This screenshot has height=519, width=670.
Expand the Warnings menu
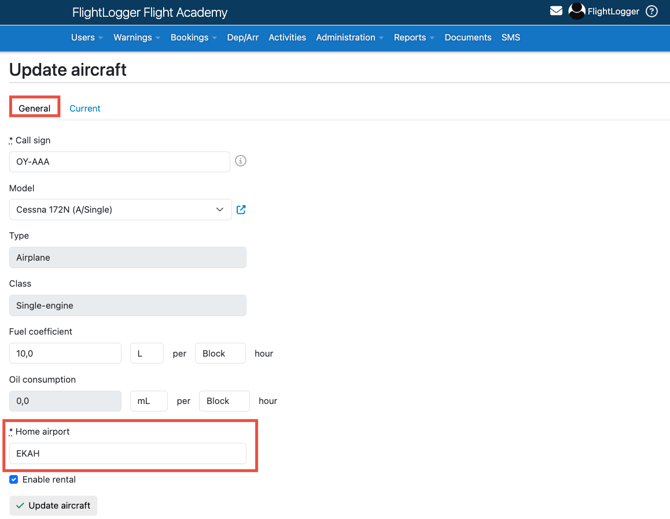(x=136, y=38)
